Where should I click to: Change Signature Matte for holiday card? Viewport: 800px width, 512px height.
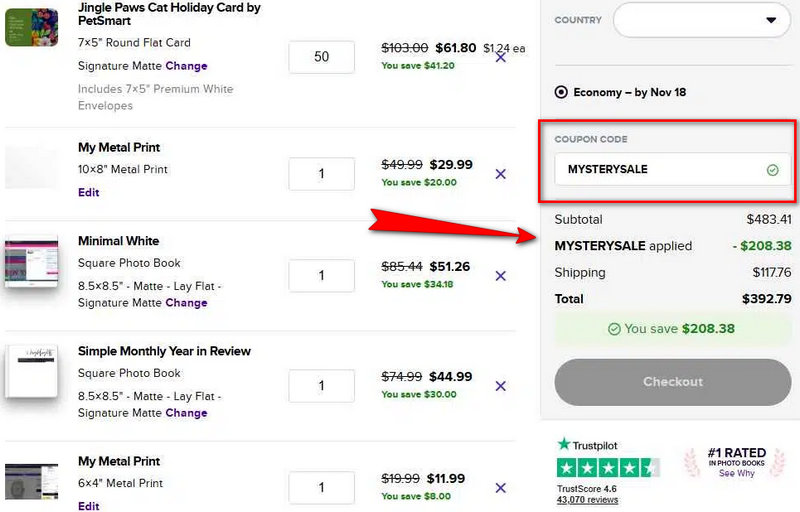pyautogui.click(x=187, y=66)
